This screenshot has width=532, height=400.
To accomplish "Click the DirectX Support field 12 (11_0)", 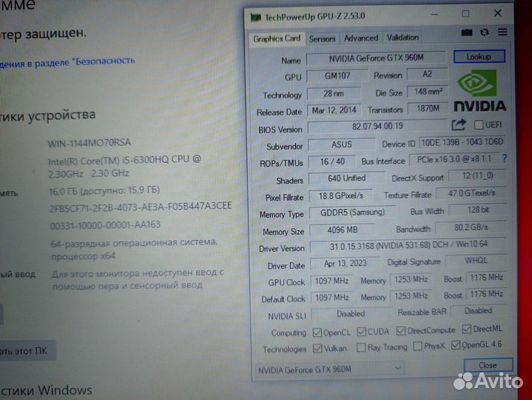I will click(477, 176).
